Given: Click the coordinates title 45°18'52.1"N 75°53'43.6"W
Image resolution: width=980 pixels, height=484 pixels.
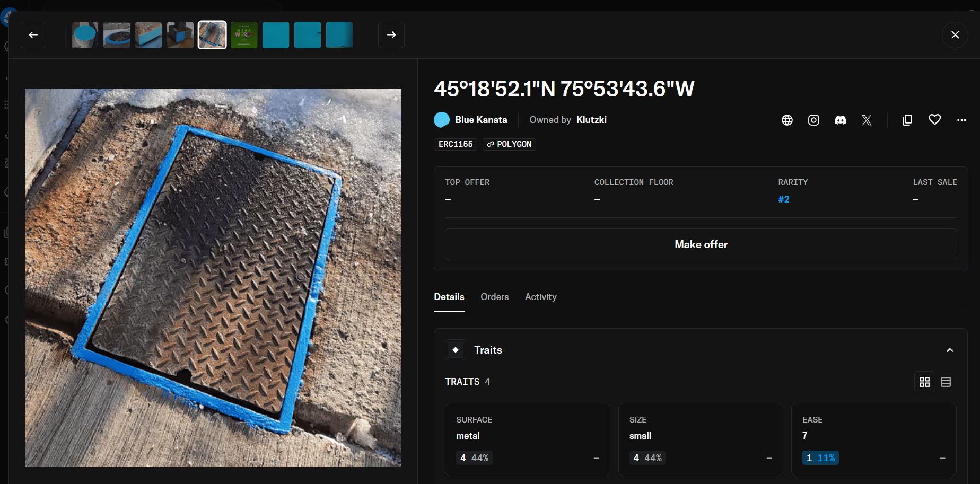Looking at the screenshot, I should click(564, 89).
